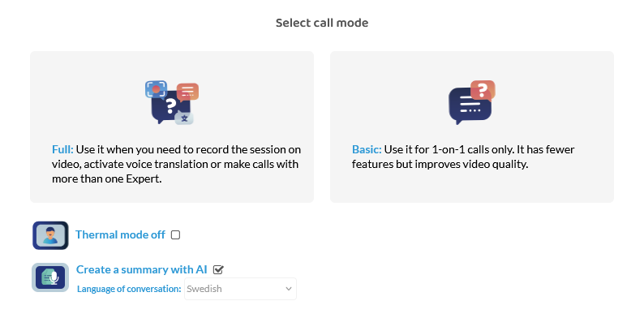Click the red question mark bubble in Basic
This screenshot has width=644, height=331.
point(483,90)
